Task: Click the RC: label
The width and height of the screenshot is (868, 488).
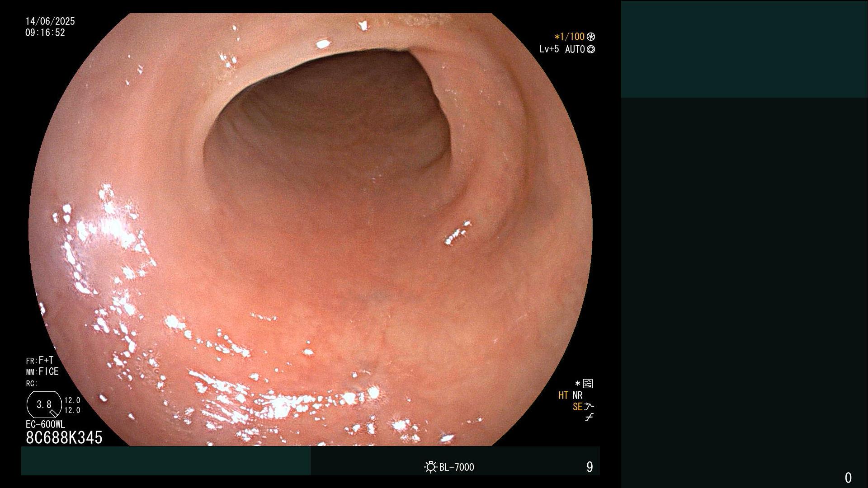Action: (x=32, y=384)
